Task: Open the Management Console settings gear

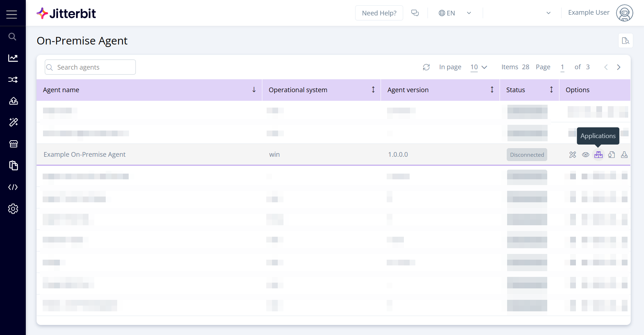Action: coord(13,209)
